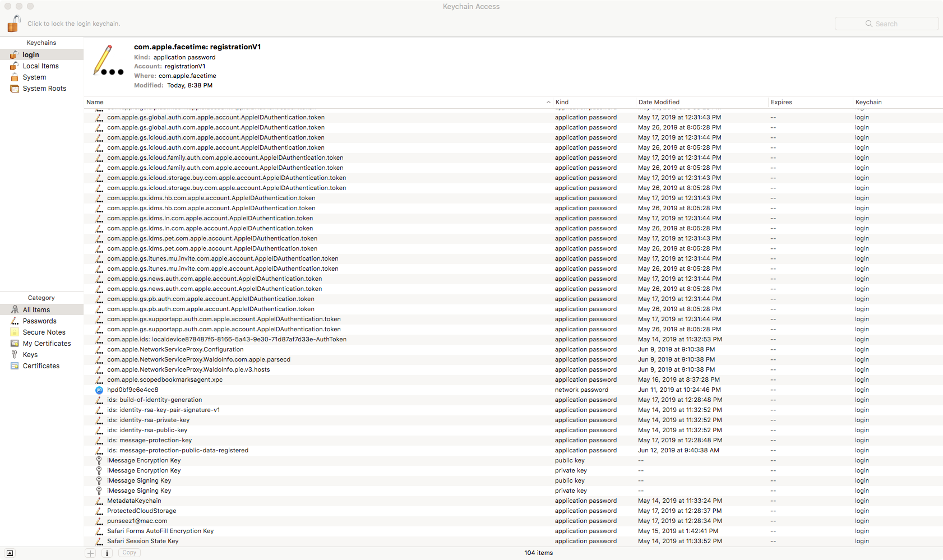Sort the list by the Date Modified column
The image size is (943, 560).
(x=659, y=102)
